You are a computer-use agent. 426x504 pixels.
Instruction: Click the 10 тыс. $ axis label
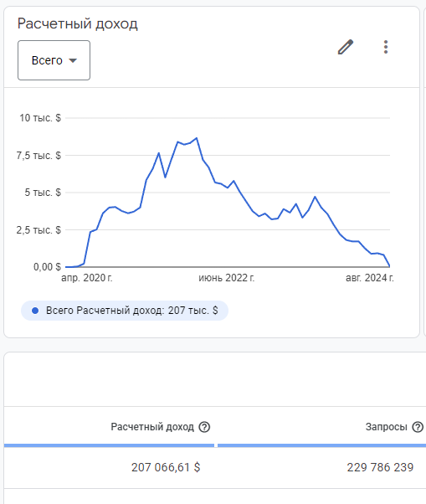tap(40, 118)
